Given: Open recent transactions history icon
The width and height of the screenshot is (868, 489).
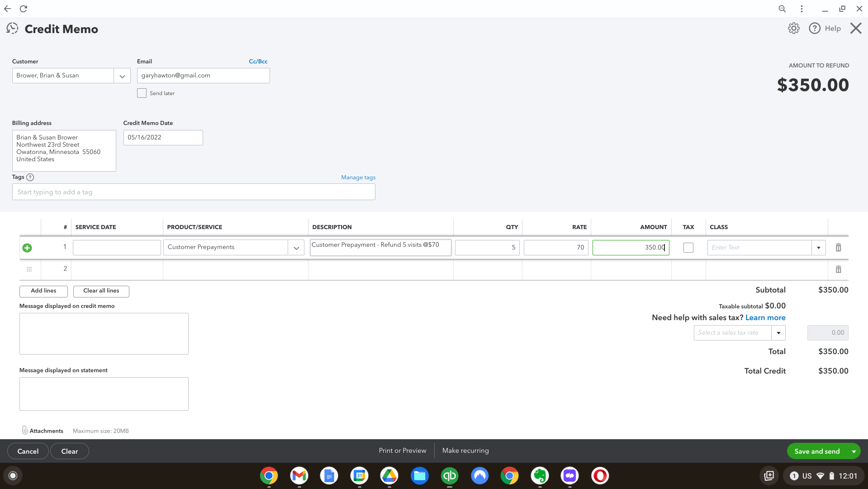Looking at the screenshot, I should (12, 29).
